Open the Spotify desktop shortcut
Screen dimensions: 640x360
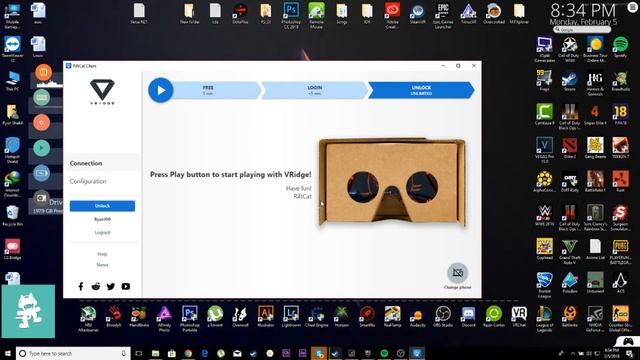[620, 47]
